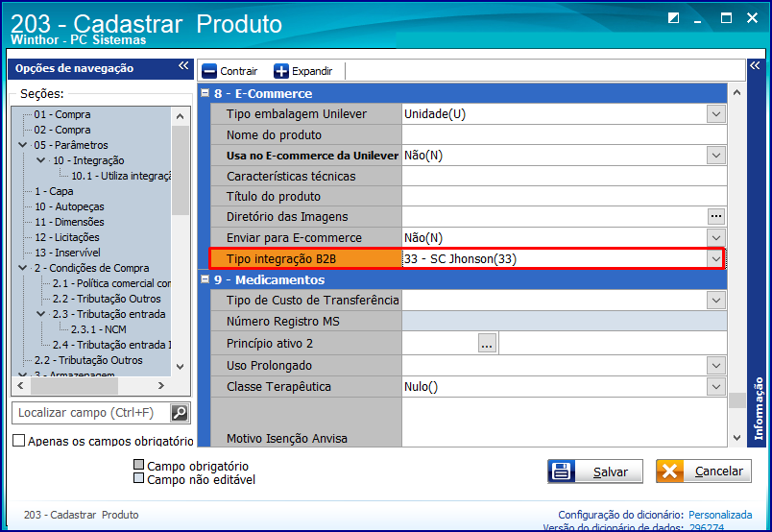Select 12 - Licitações section
This screenshot has height=532, width=772.
point(67,237)
